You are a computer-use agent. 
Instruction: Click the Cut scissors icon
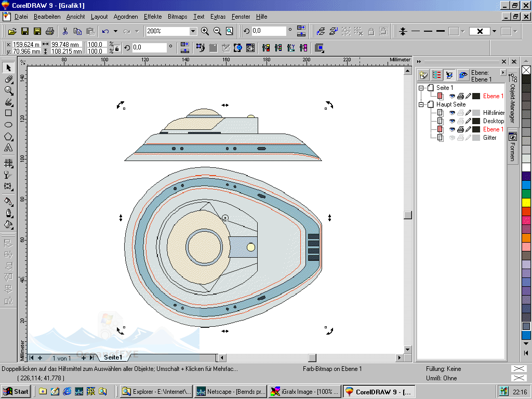pos(65,31)
